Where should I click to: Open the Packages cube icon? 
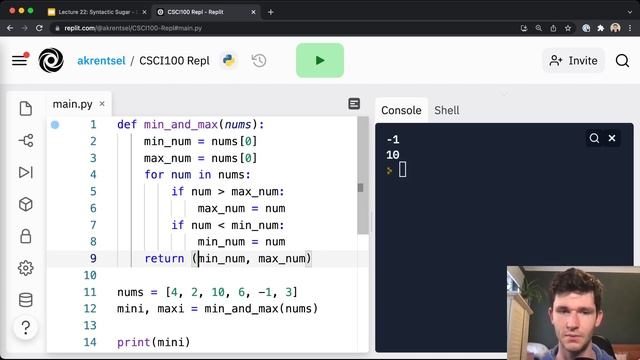(26, 204)
